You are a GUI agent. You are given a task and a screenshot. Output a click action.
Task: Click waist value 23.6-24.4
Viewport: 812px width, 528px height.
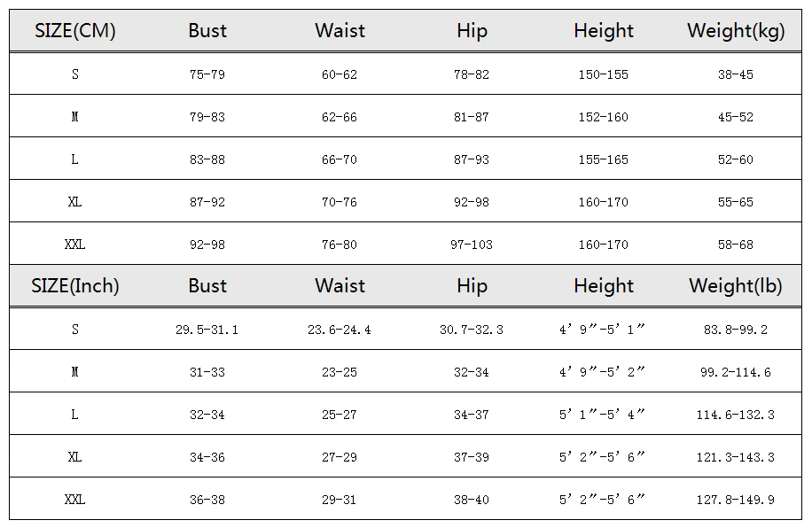click(340, 330)
